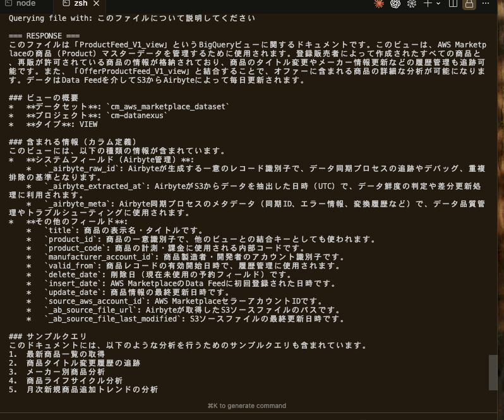Click 'OfferProductFeed_V1_view' in the response paragraph
504x420 pixels.
coord(133,71)
